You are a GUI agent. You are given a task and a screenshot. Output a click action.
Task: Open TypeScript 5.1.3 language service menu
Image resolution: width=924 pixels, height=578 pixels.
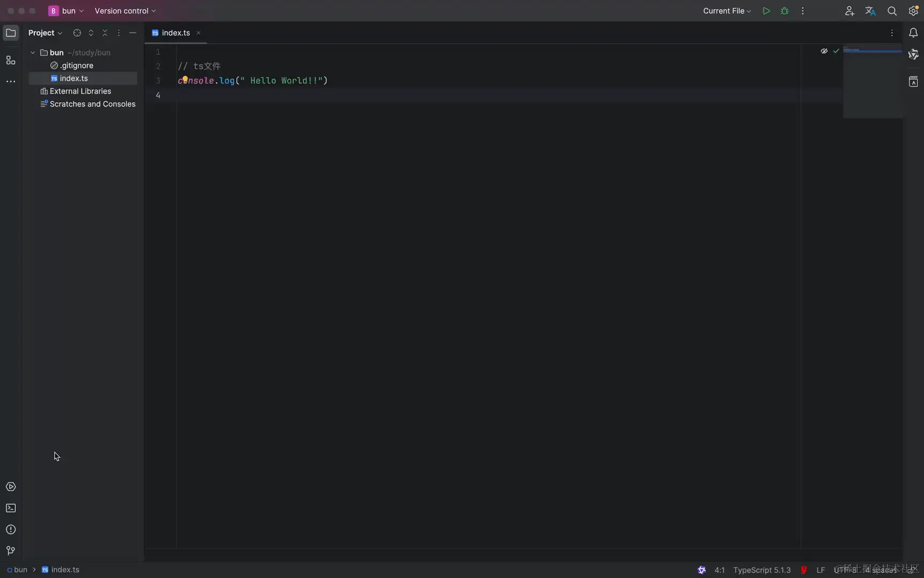(762, 570)
